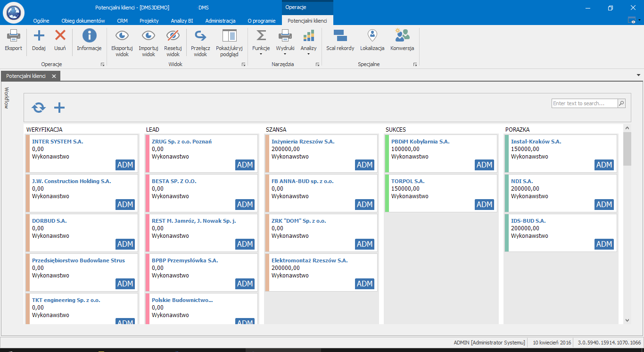This screenshot has width=644, height=352.
Task: Open the Workflow side panel
Action: tap(7, 98)
